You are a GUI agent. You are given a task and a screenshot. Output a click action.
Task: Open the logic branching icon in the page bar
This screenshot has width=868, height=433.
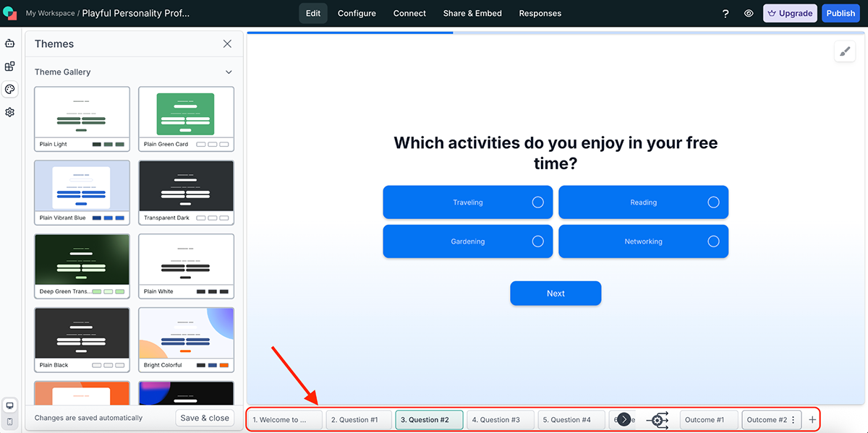click(x=658, y=420)
